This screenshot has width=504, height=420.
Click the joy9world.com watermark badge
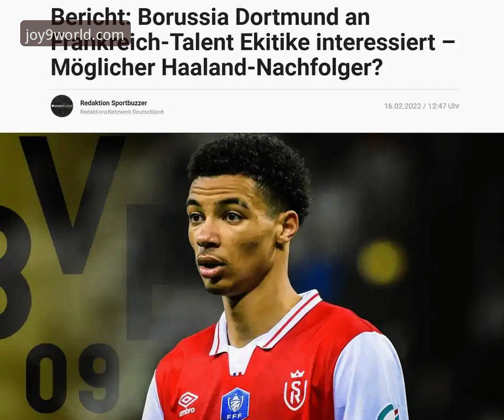(75, 33)
